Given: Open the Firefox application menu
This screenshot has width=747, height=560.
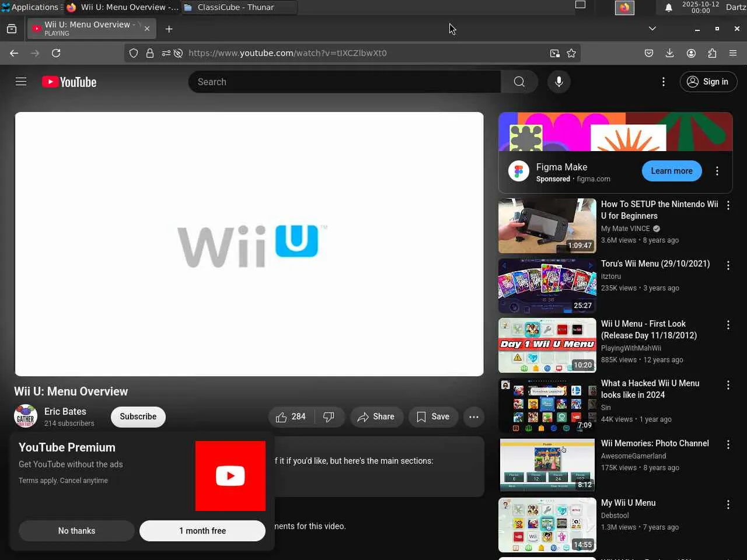Looking at the screenshot, I should pyautogui.click(x=733, y=53).
